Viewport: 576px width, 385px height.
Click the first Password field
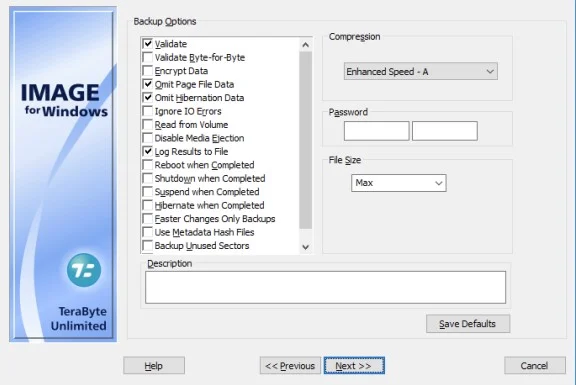[377, 131]
